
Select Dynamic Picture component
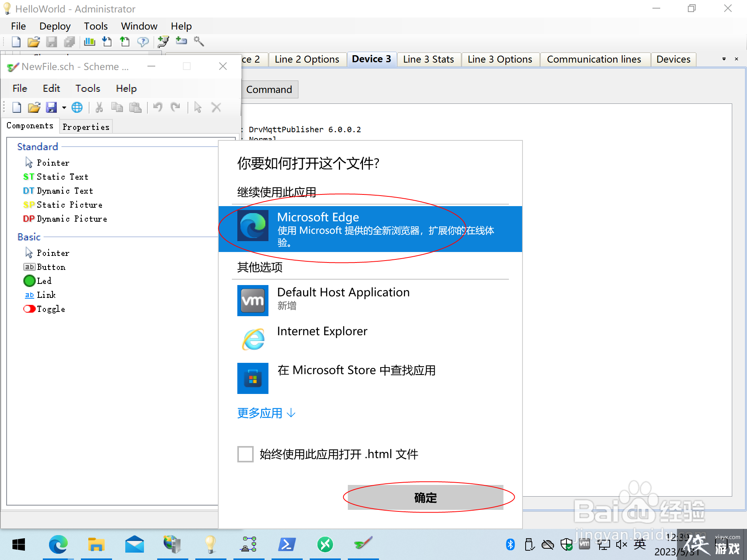coord(65,219)
